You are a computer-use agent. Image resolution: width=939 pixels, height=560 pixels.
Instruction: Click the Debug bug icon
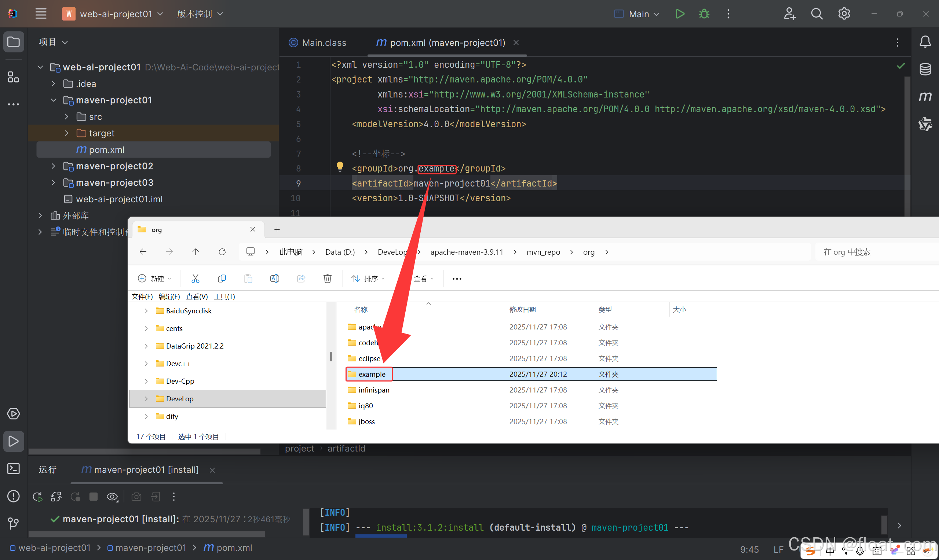704,14
